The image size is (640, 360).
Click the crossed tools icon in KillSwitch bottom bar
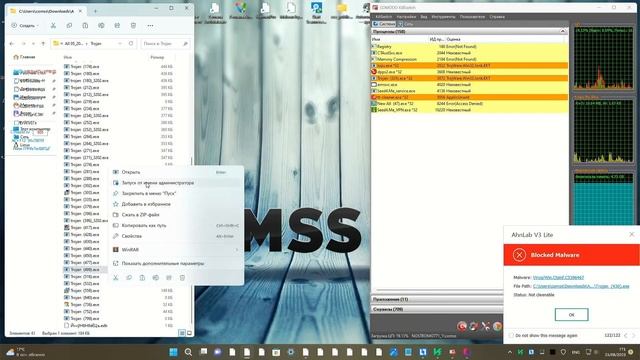[x=485, y=326]
